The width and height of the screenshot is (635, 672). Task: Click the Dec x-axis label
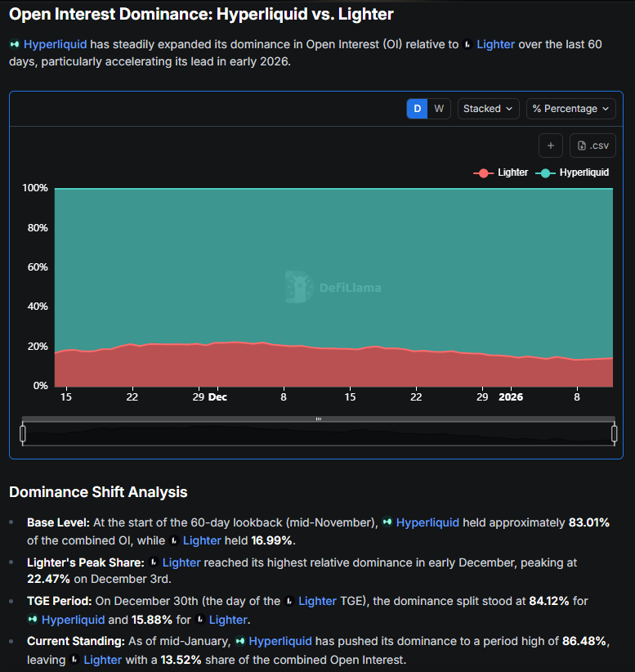click(217, 396)
